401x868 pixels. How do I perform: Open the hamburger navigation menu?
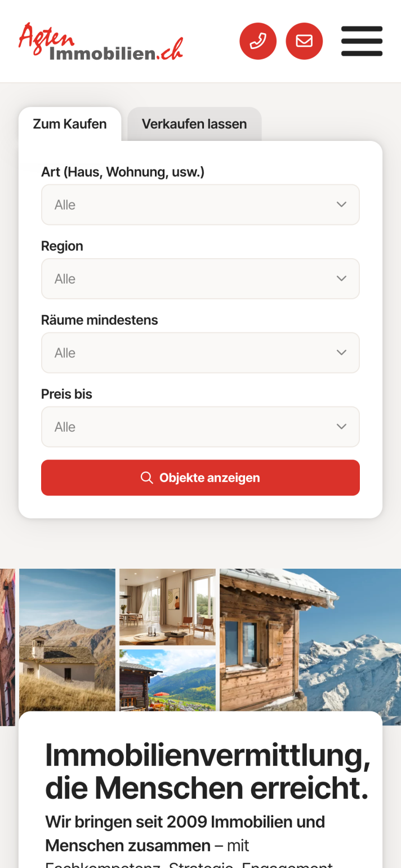tap(362, 41)
